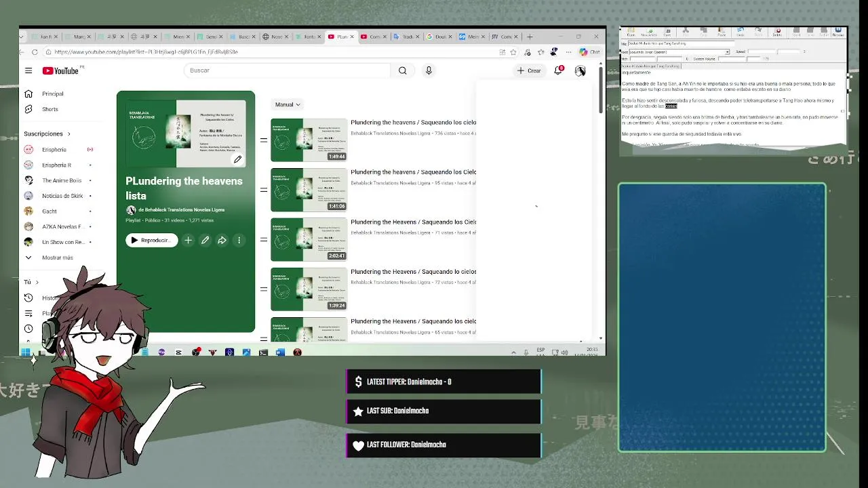This screenshot has height=488, width=868.
Task: Share the playlist with arrow icon
Action: click(222, 240)
